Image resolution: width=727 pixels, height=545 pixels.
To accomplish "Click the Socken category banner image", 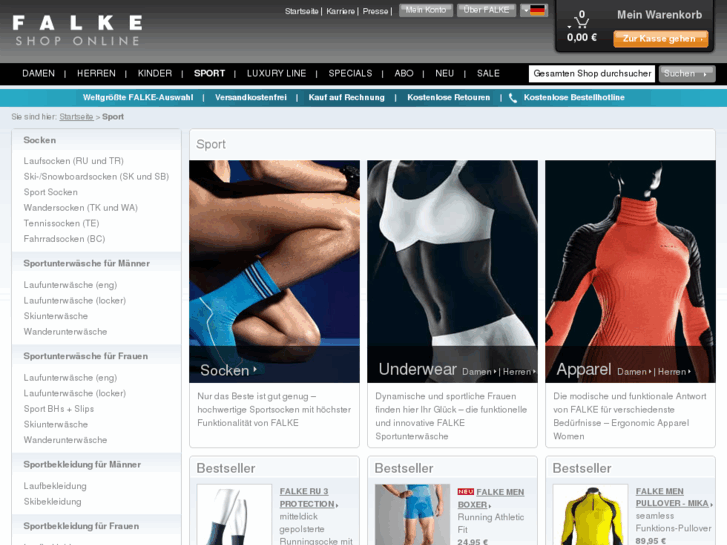I will coord(274,271).
